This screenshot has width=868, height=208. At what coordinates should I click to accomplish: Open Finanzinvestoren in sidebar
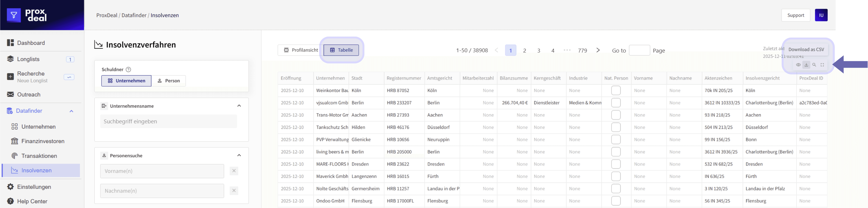[43, 141]
